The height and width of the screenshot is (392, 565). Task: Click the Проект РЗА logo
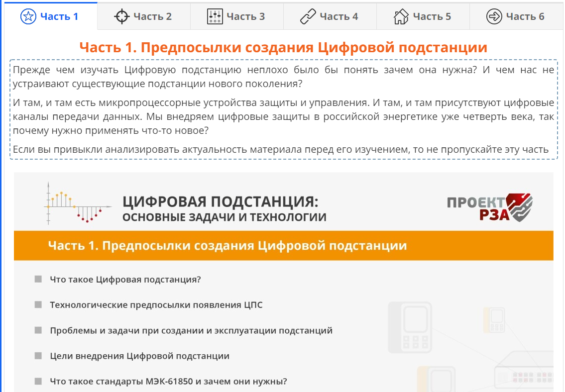(x=490, y=207)
